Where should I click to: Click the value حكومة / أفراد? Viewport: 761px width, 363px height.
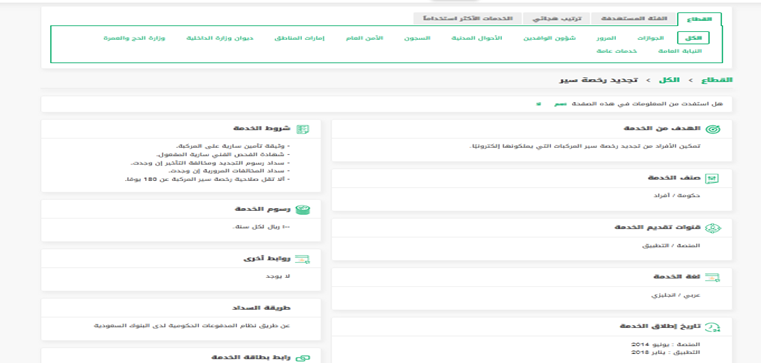[678, 196]
